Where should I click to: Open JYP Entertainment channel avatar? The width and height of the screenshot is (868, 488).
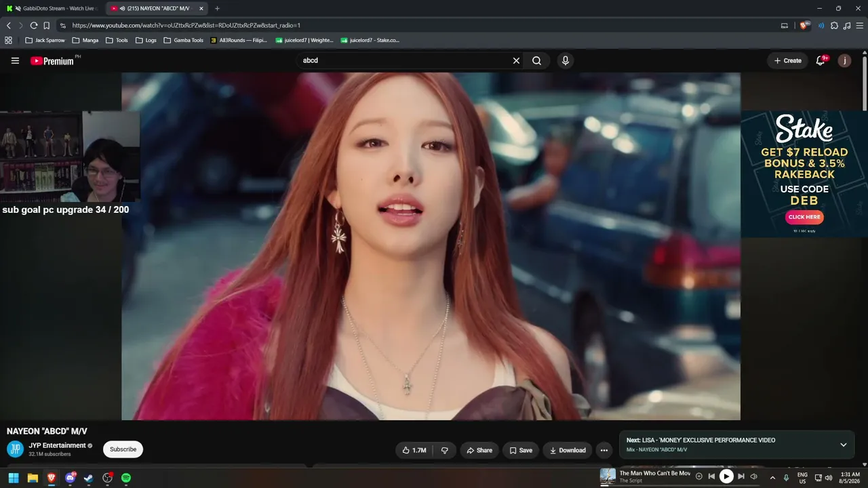(15, 449)
